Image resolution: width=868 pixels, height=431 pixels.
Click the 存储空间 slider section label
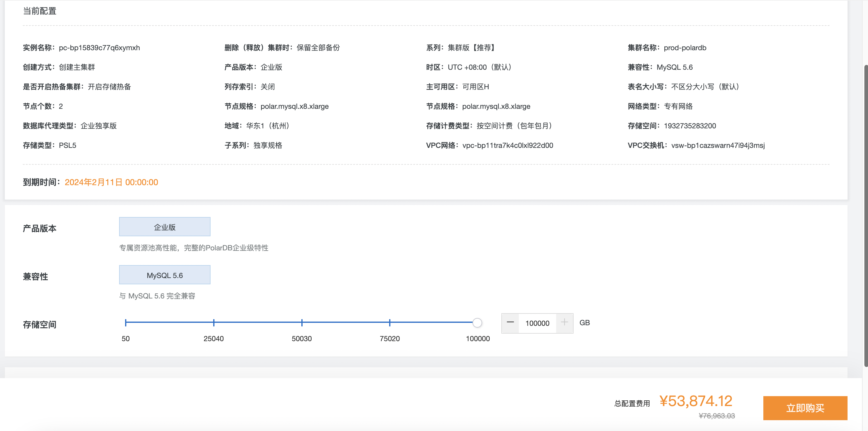pos(39,325)
